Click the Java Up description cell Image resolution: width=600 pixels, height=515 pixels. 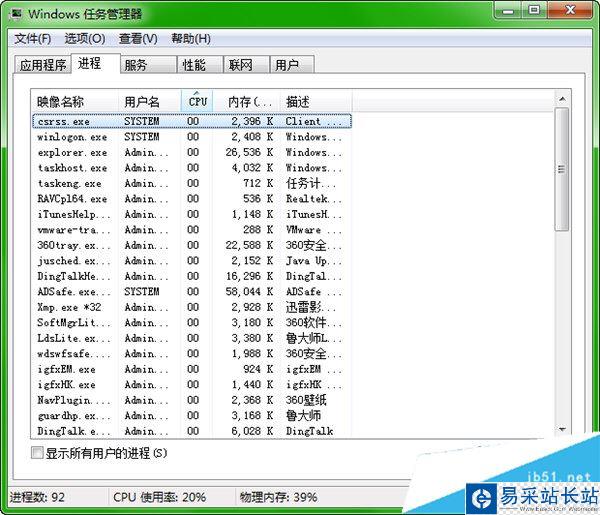[313, 261]
